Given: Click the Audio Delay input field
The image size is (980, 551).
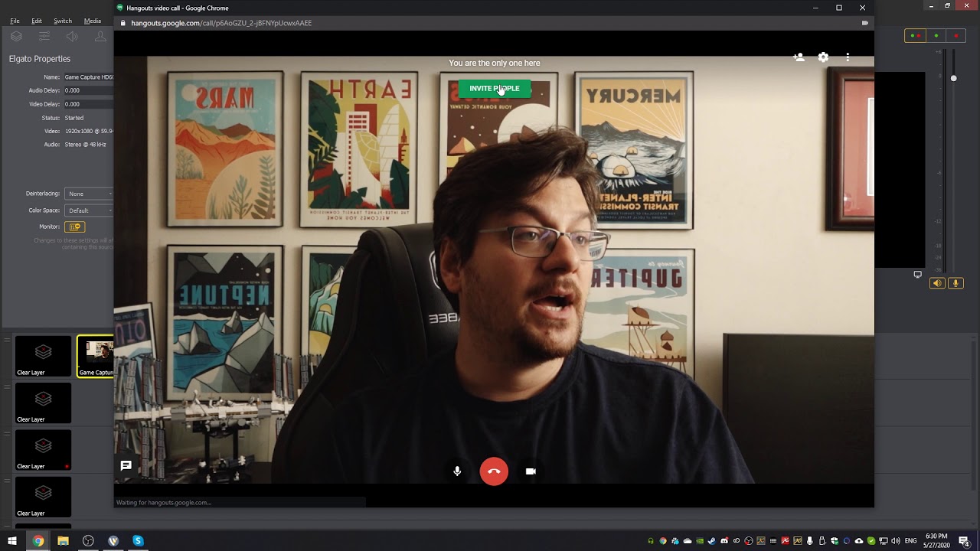Looking at the screenshot, I should [89, 90].
